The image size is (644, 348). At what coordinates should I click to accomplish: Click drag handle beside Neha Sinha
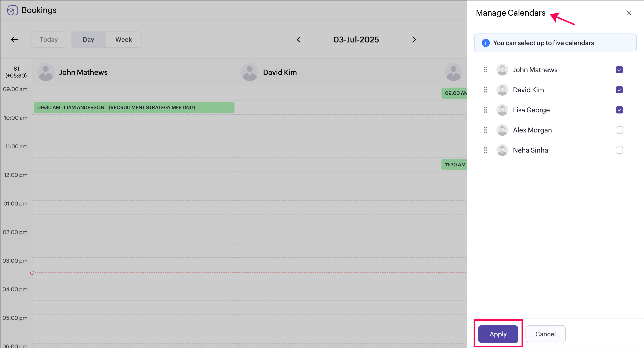coord(485,150)
